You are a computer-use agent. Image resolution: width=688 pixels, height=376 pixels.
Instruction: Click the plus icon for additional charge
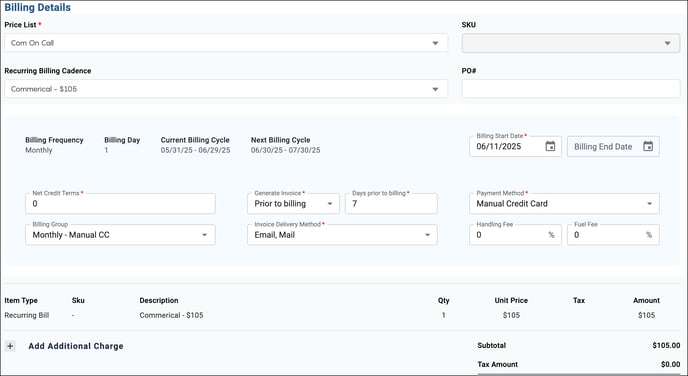[10, 346]
